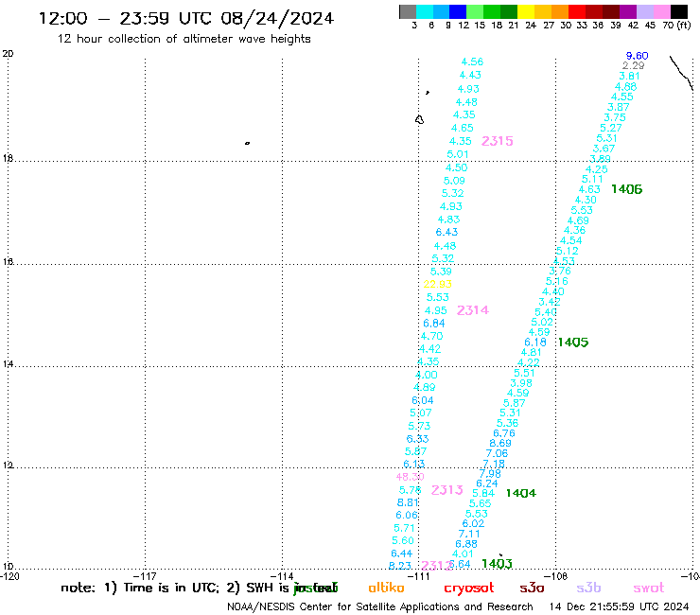The width and height of the screenshot is (700, 615).
Task: Click the latitude axis label 18
Action: 8,159
